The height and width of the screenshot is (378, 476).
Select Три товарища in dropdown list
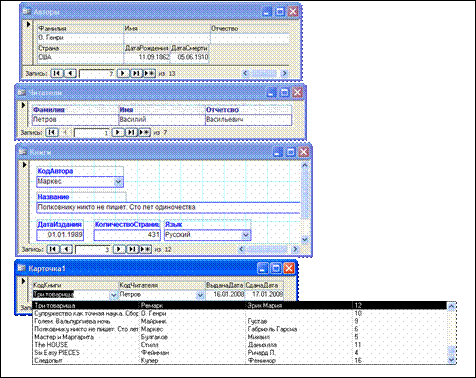240,305
